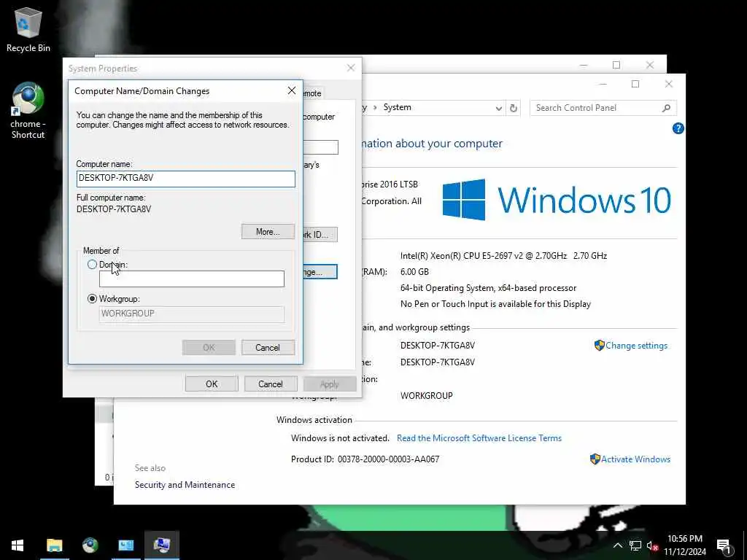Click the shield icon beside Change settings
The image size is (747, 560).
click(x=600, y=345)
